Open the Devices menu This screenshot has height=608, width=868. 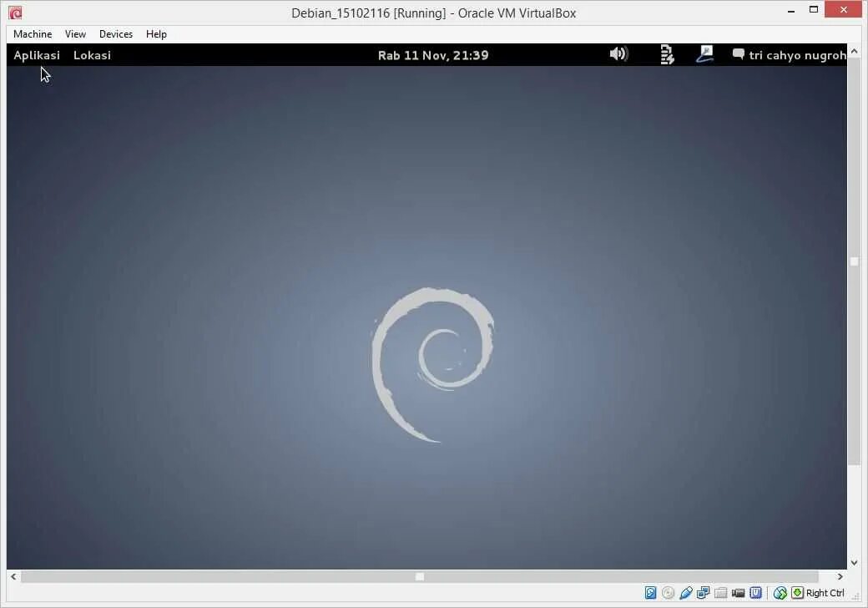pos(116,33)
